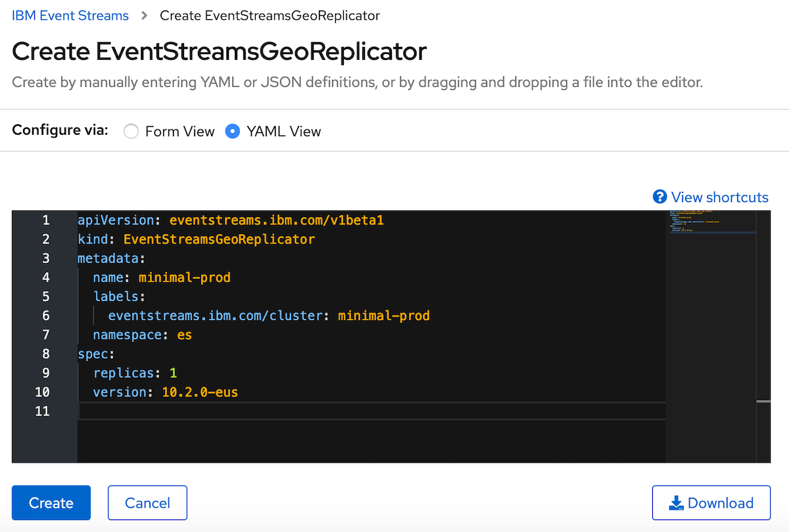The image size is (789, 532).
Task: Click the replicas value in the YAML
Action: pos(172,372)
